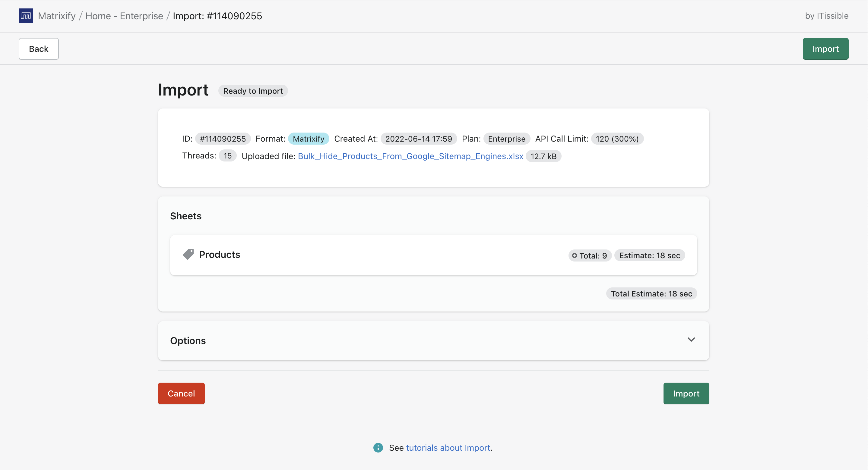Click the circle icon in Total: 9 badge

(x=575, y=255)
